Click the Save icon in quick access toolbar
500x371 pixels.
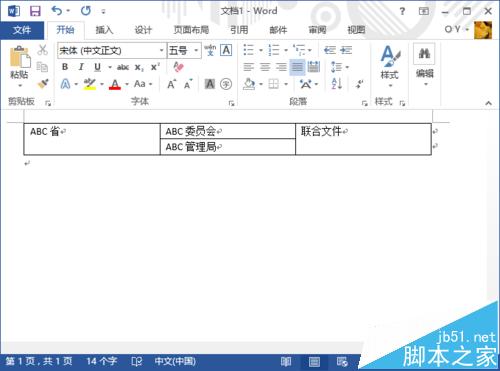click(35, 11)
